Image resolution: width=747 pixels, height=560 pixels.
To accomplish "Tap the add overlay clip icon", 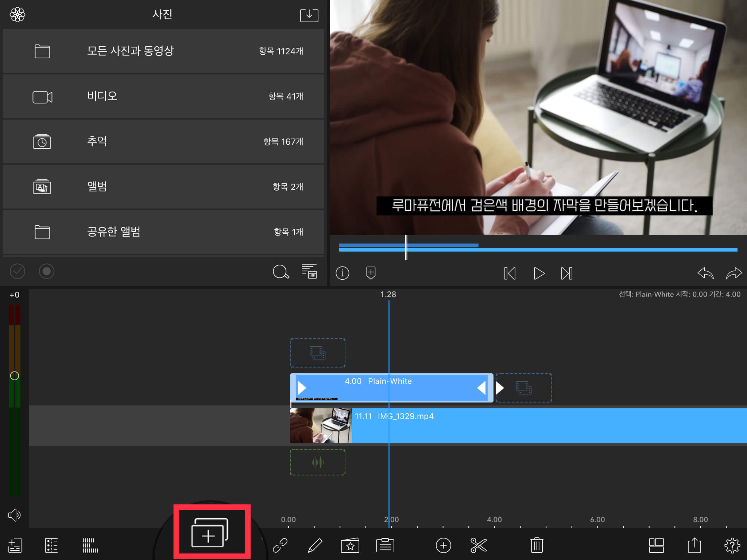I will point(210,533).
